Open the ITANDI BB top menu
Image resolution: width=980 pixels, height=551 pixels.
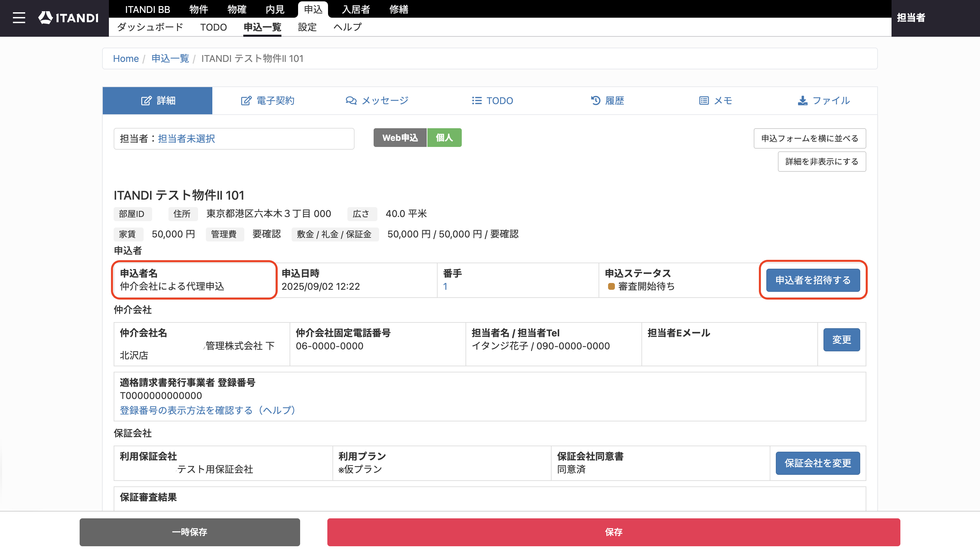[x=148, y=9]
